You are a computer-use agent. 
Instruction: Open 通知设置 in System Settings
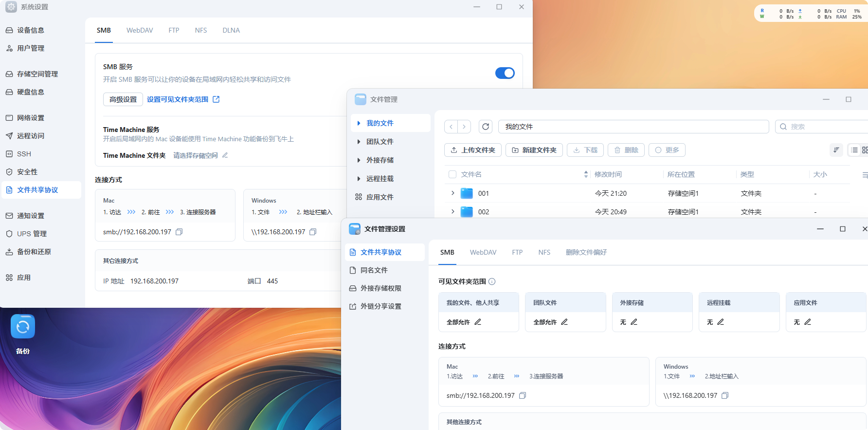[x=41, y=216]
